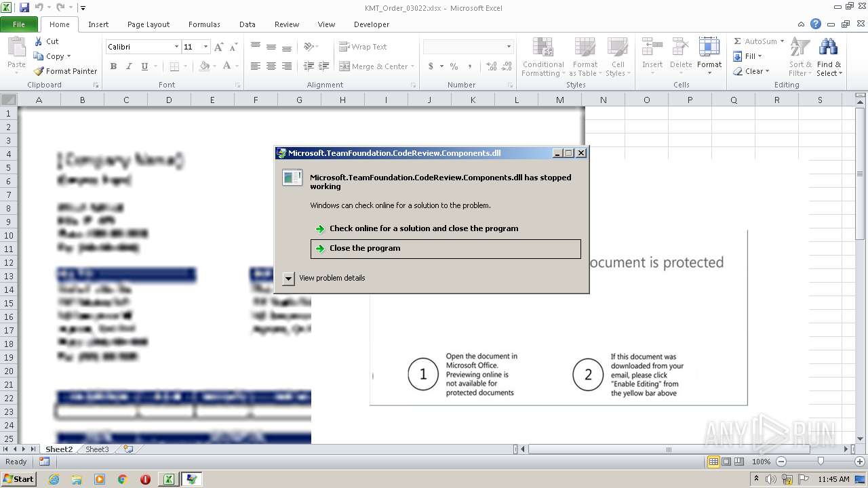868x488 pixels.
Task: Click Save icon in Quick Access Toolbar
Action: 24,7
